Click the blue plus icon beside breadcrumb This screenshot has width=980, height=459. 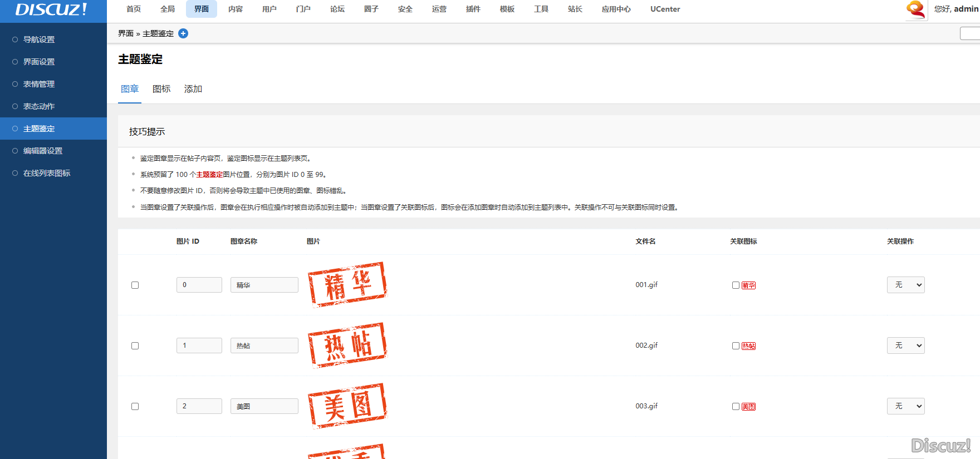point(183,33)
